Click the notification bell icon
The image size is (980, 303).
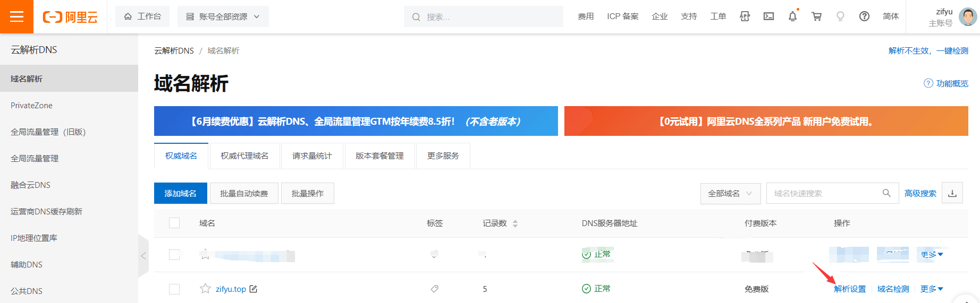pyautogui.click(x=792, y=16)
